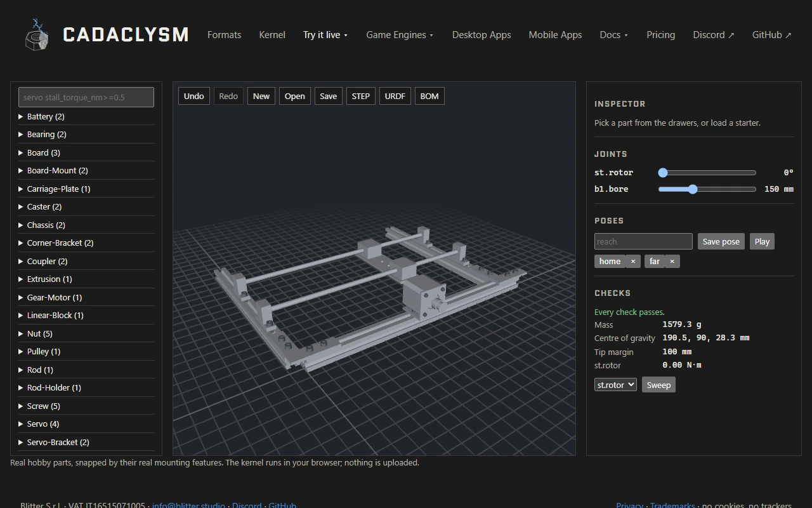The width and height of the screenshot is (812, 508).
Task: Open the Gear-Motor (1) drawer
Action: [86, 297]
